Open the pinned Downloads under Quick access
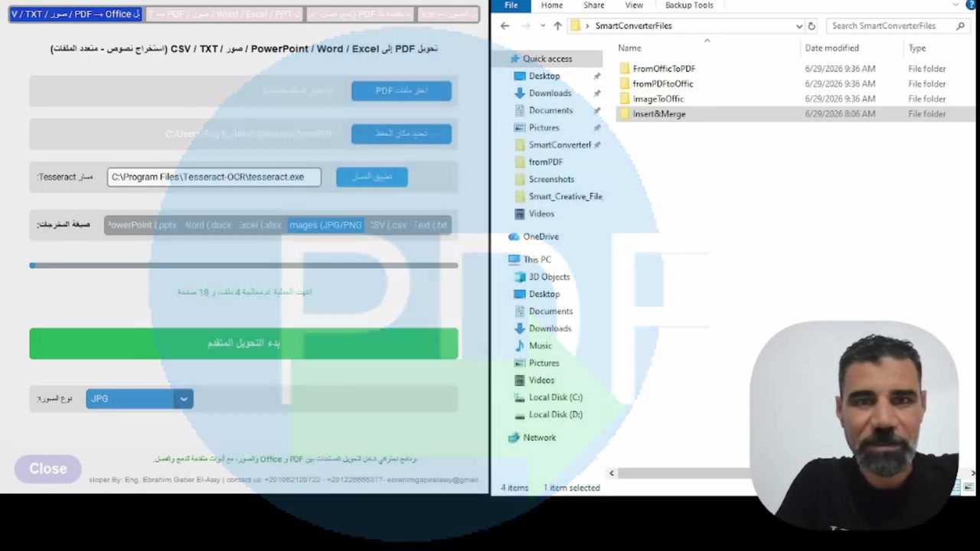This screenshot has width=980, height=551. pos(550,93)
